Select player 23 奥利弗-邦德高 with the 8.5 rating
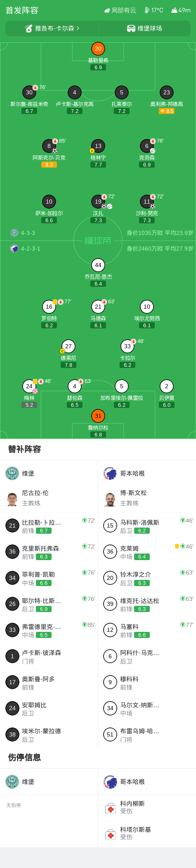Image resolution: width=196 pixels, height=868 pixels. [167, 93]
